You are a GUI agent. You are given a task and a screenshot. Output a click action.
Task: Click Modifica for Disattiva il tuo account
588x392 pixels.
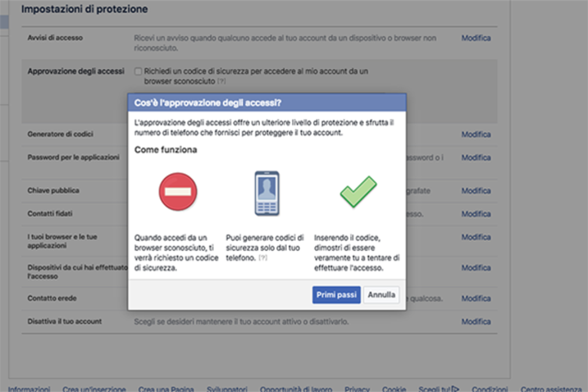click(x=476, y=322)
